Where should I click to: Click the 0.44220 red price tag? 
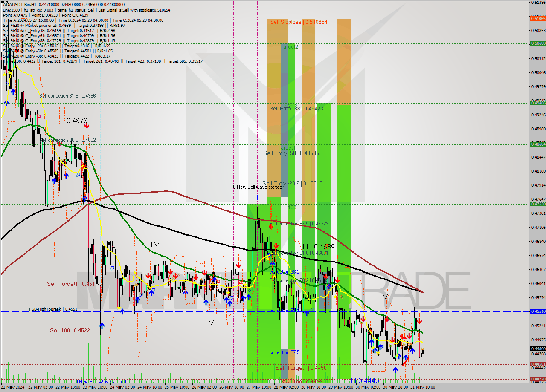(537, 379)
